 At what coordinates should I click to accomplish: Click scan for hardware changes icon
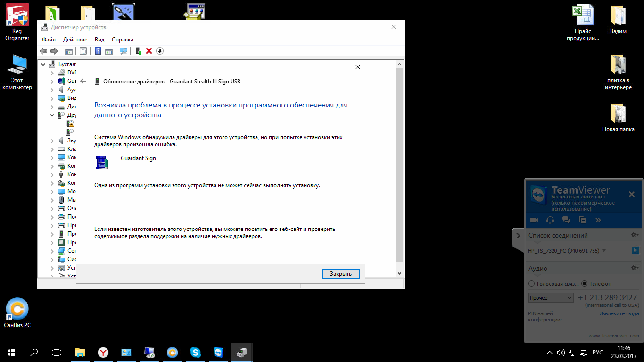124,51
